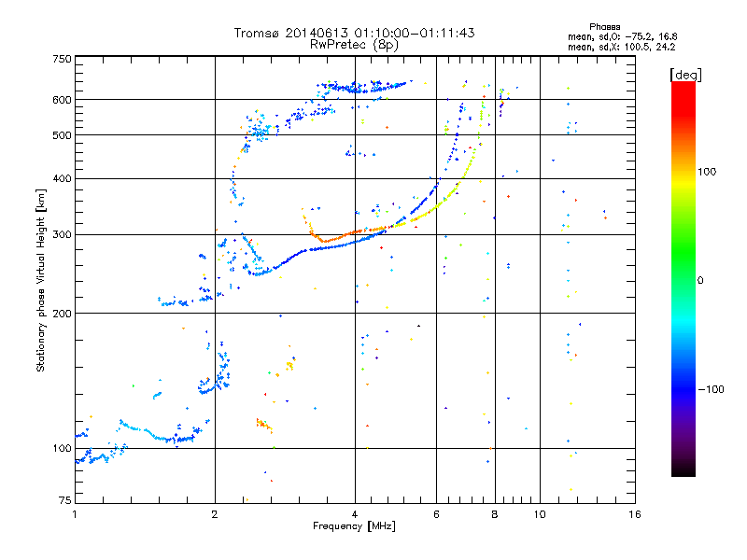This screenshot has height=560, width=747.
Task: Click the '[deg]' colorbar unit label
Action: coord(685,75)
